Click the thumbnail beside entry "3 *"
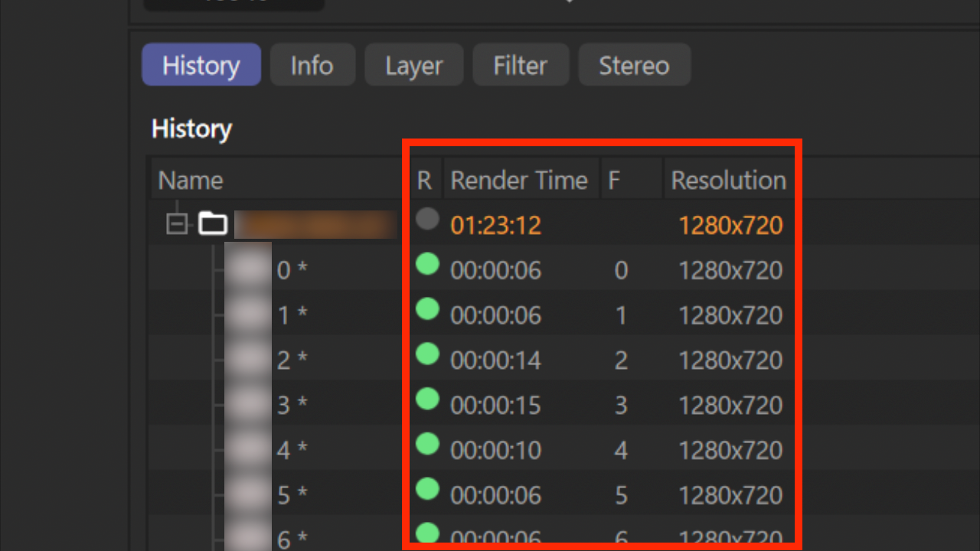The height and width of the screenshot is (551, 980). coord(248,405)
